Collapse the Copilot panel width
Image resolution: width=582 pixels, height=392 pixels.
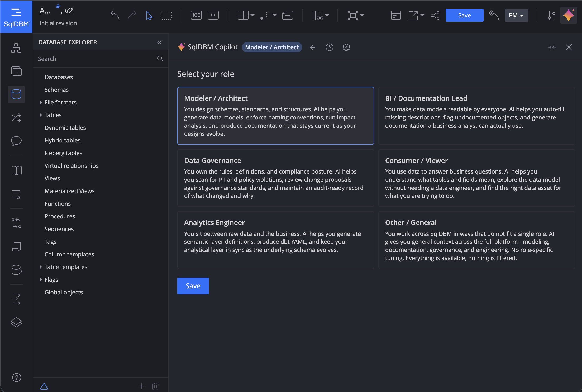[x=552, y=47]
